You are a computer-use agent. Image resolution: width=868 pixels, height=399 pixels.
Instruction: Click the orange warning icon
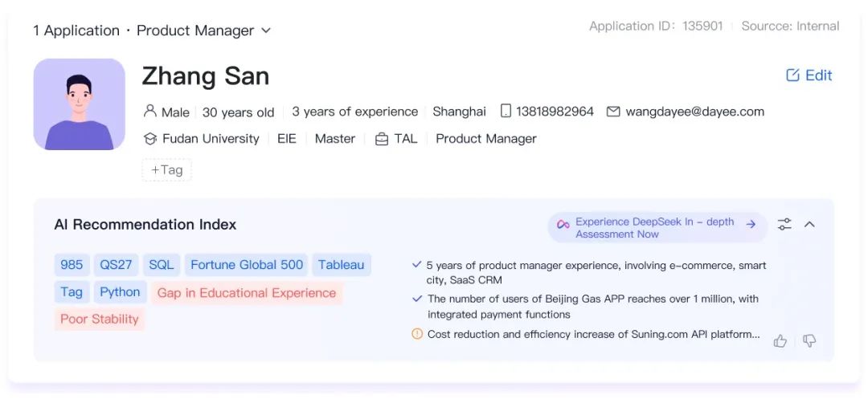[x=417, y=334]
